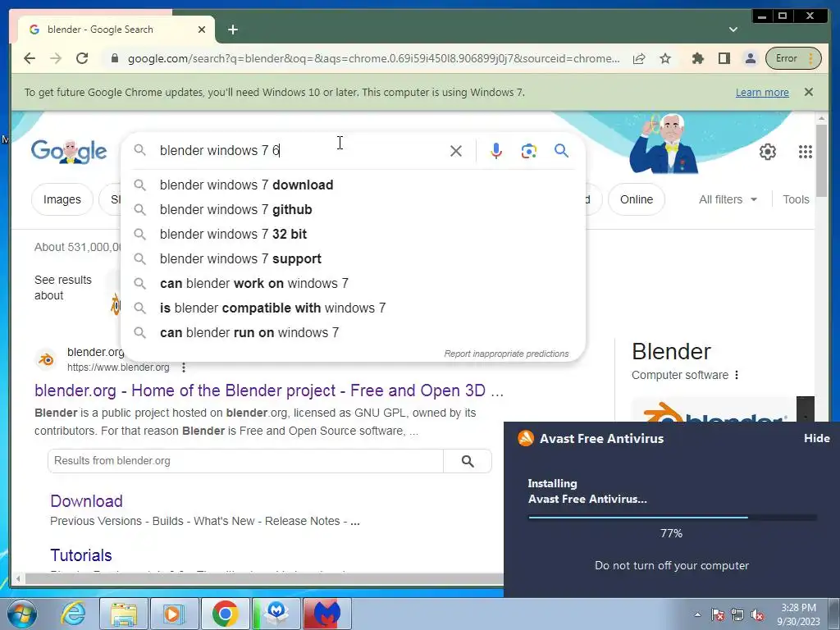Share this page via address bar icon
The height and width of the screenshot is (630, 840).
(x=638, y=58)
